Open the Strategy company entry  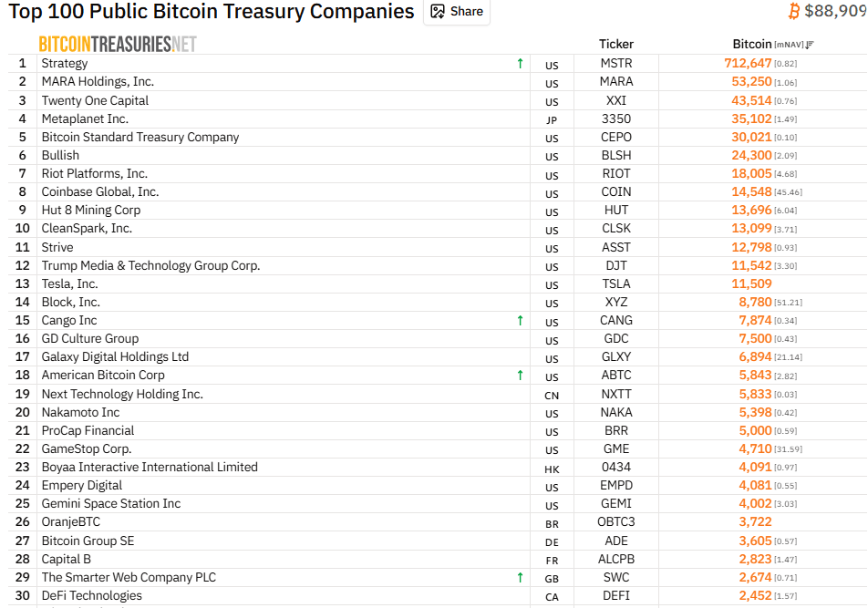[64, 64]
